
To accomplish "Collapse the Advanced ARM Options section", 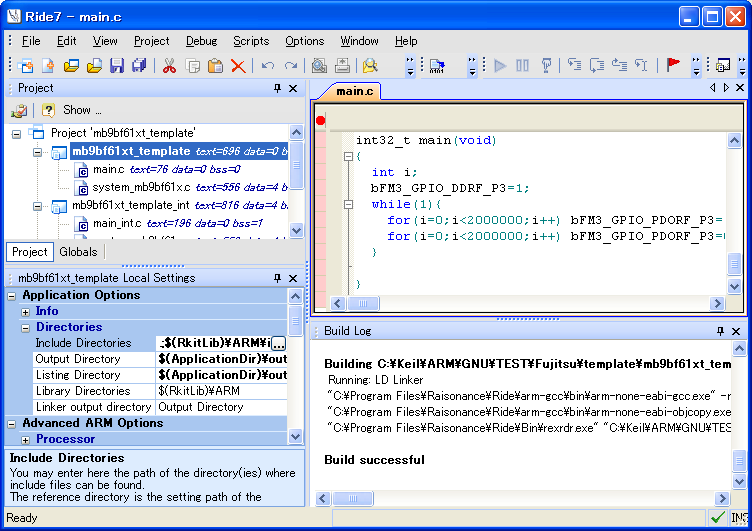I will tap(12, 424).
